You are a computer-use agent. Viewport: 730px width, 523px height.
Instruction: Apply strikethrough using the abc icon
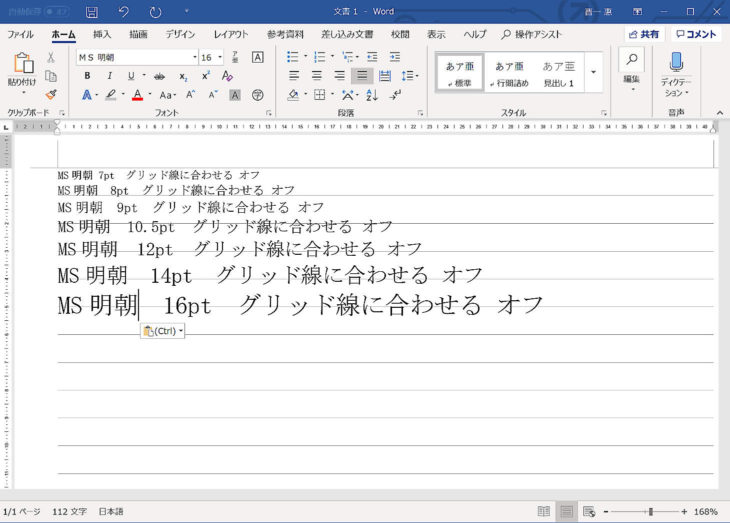(x=159, y=76)
